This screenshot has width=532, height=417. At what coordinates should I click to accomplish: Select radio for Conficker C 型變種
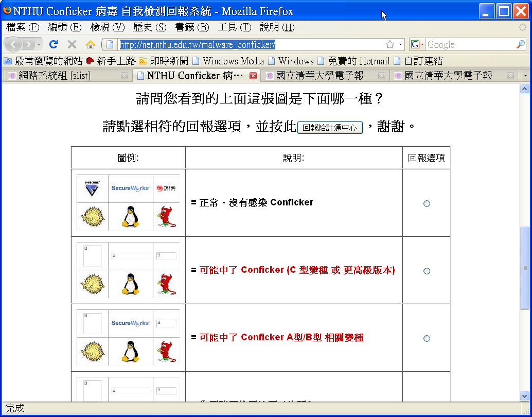[427, 271]
